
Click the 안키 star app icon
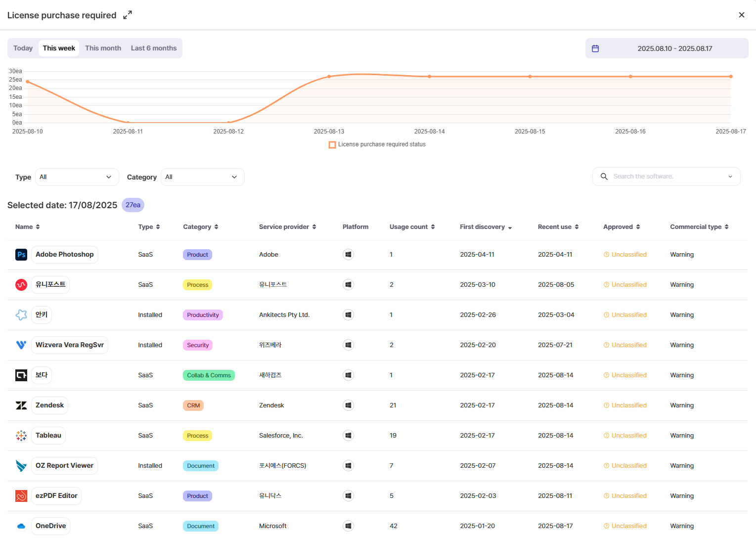[21, 315]
